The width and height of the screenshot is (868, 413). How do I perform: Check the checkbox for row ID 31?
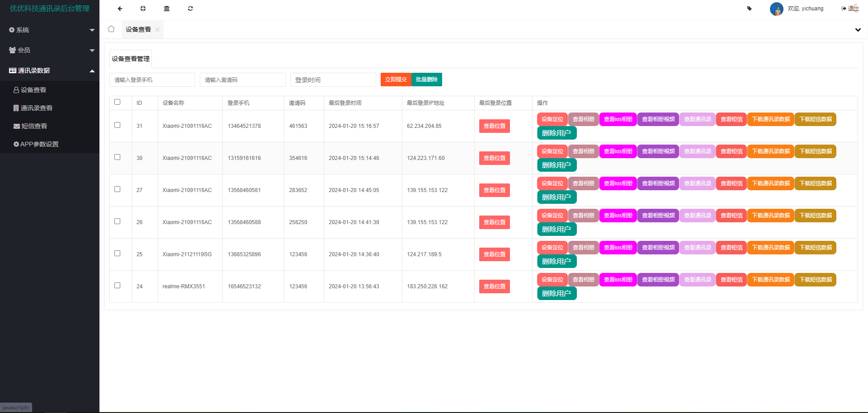point(118,125)
